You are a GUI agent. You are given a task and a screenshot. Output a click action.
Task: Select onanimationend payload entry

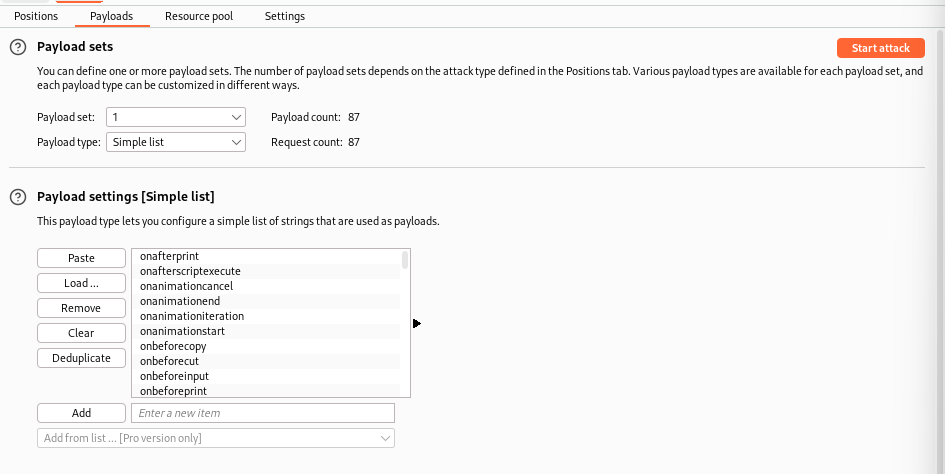click(x=266, y=301)
